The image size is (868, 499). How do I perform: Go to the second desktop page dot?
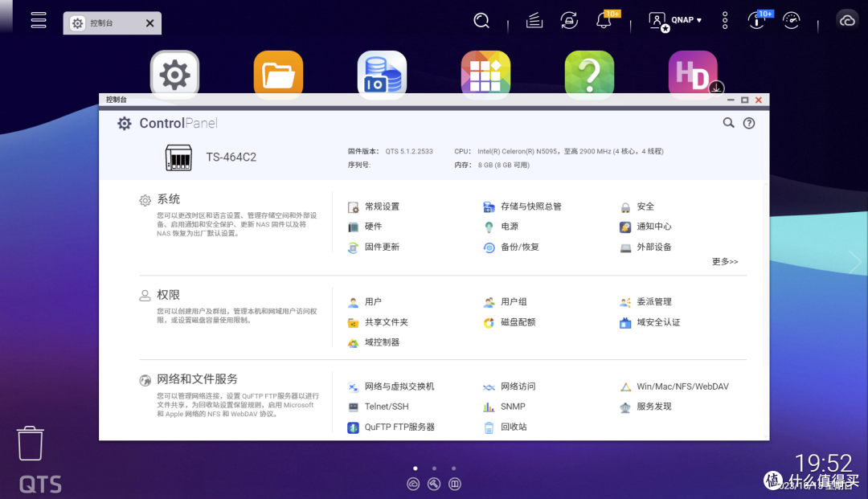point(435,468)
